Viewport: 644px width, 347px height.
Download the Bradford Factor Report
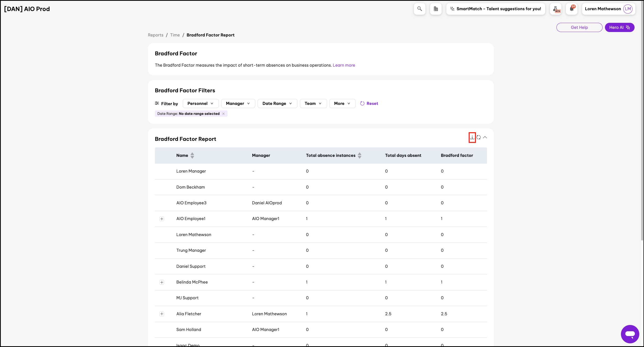472,137
